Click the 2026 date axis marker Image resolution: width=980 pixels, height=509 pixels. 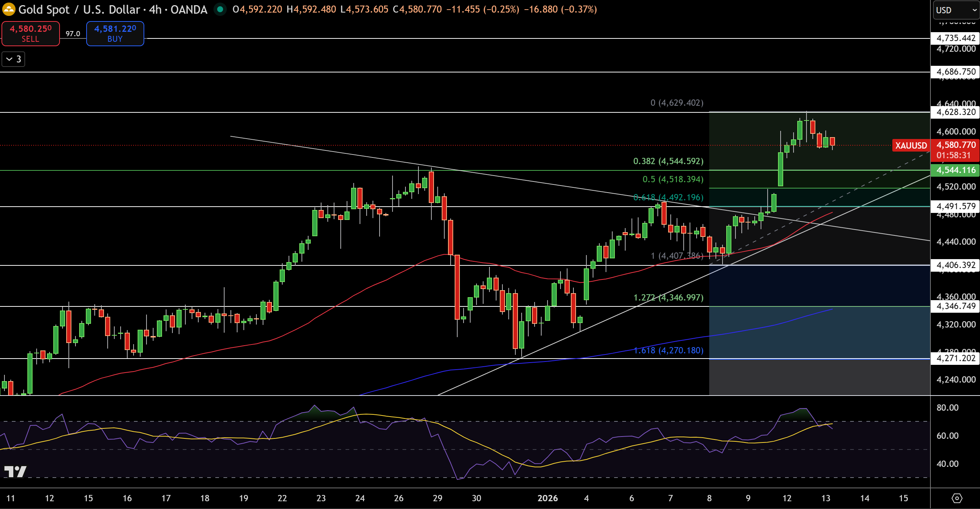548,498
